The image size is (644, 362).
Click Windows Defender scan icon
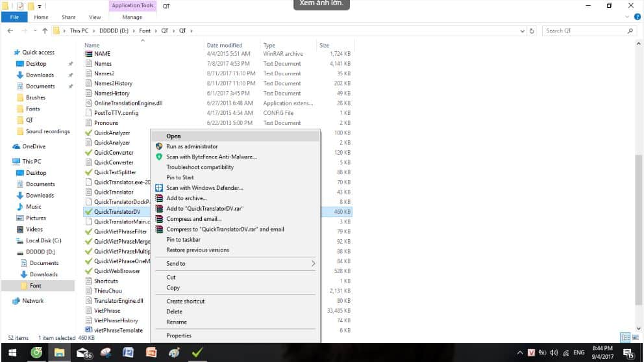click(x=159, y=188)
